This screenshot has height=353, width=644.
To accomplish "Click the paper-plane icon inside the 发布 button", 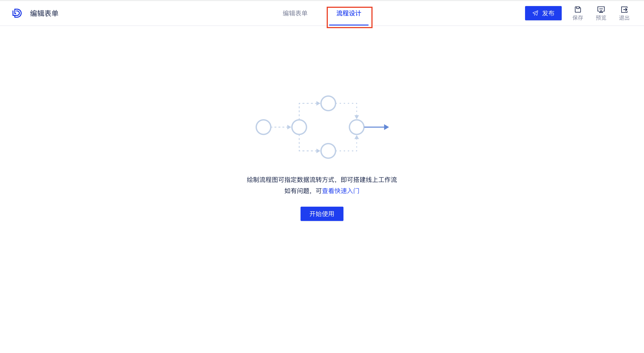I will tap(535, 13).
